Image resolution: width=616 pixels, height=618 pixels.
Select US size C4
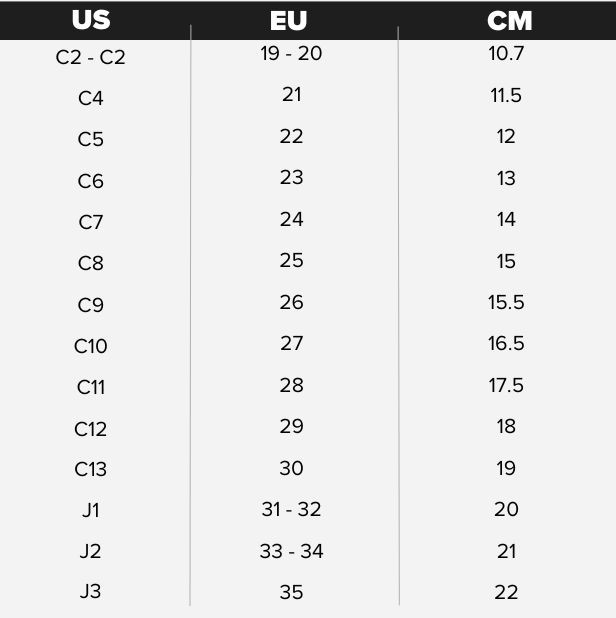tap(91, 98)
